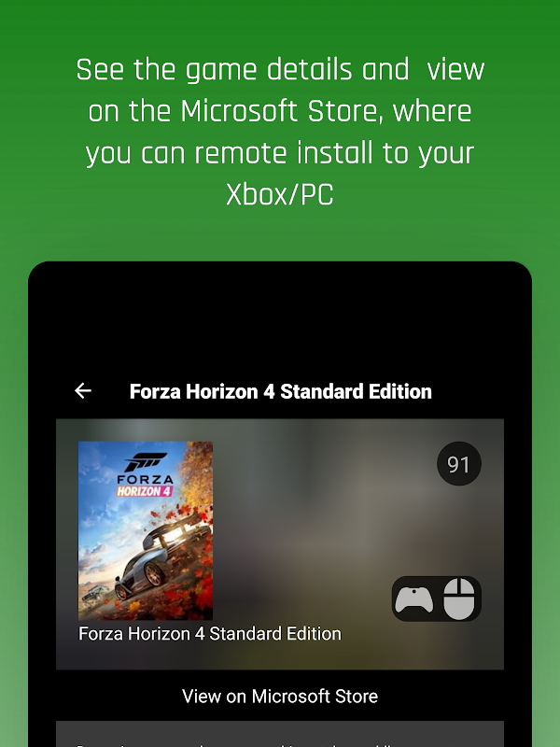Viewport: 560px width, 747px height.
Task: Click the small off-road truck on cover
Action: [95, 593]
